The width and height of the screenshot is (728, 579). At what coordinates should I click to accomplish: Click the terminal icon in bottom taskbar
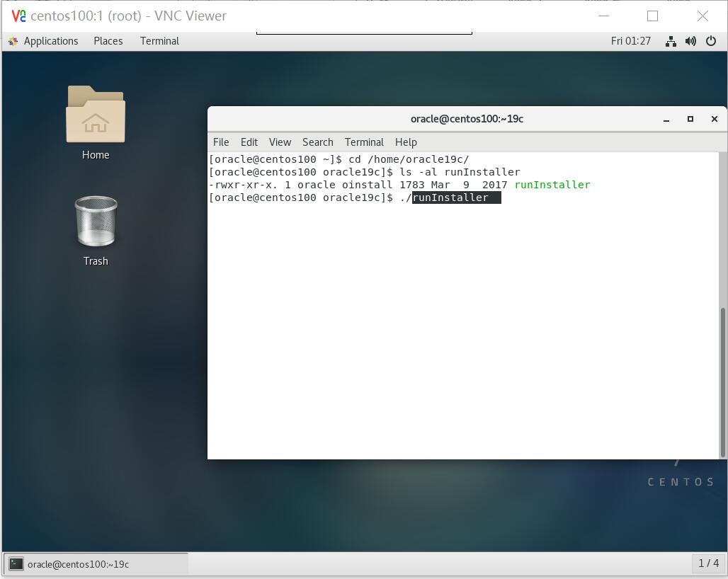(x=16, y=563)
